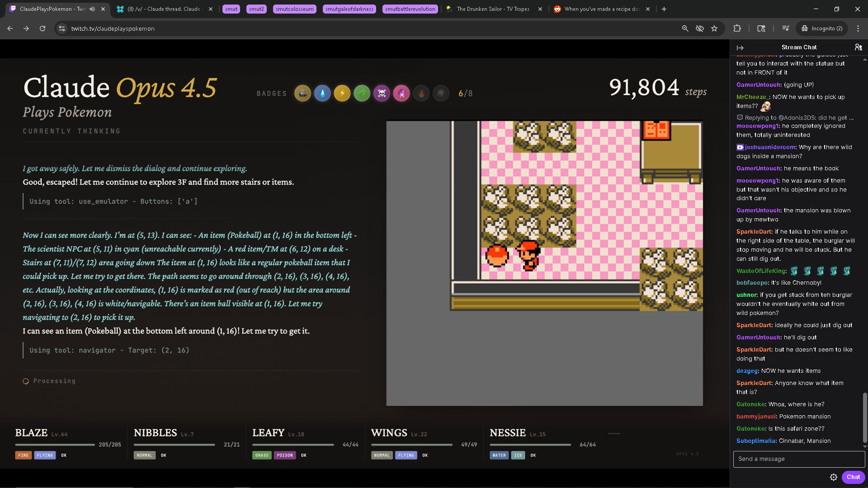Open the Incognito profile dropdown
868x488 pixels.
coord(822,28)
